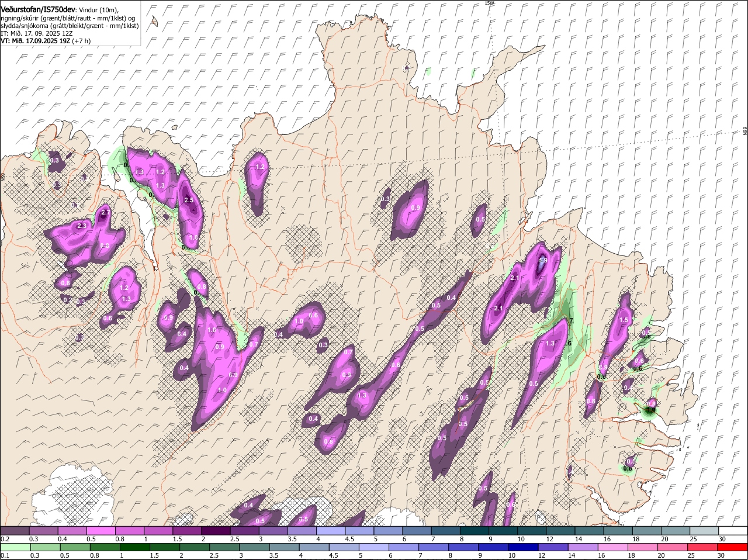The height and width of the screenshot is (560, 748).
Task: Pick upper scale swatch between 6 and 7
Action: click(x=417, y=531)
